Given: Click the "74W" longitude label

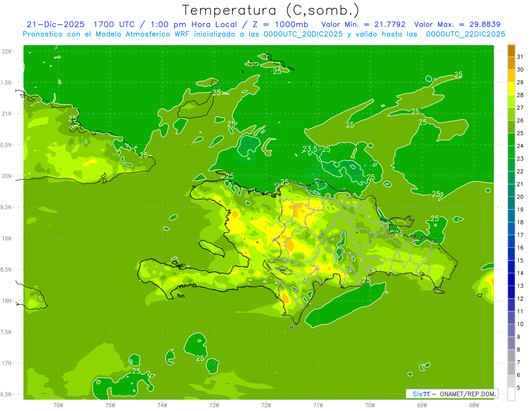Looking at the screenshot, I should [x=162, y=405].
